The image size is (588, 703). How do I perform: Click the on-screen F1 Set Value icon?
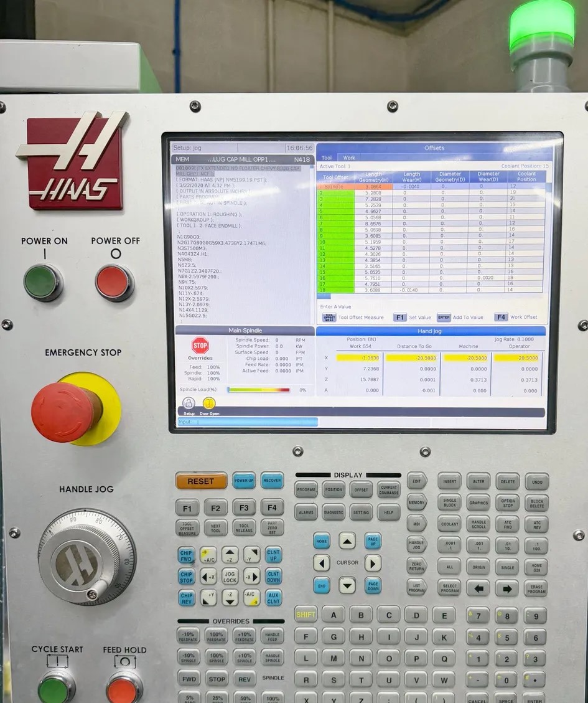pos(399,318)
